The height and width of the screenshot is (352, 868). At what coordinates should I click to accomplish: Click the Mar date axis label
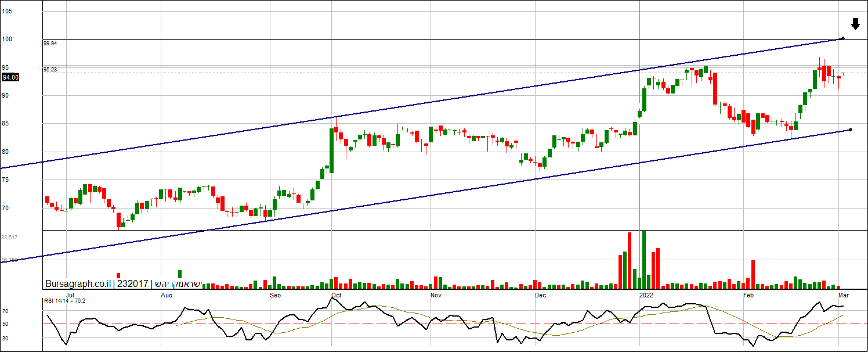pyautogui.click(x=844, y=295)
